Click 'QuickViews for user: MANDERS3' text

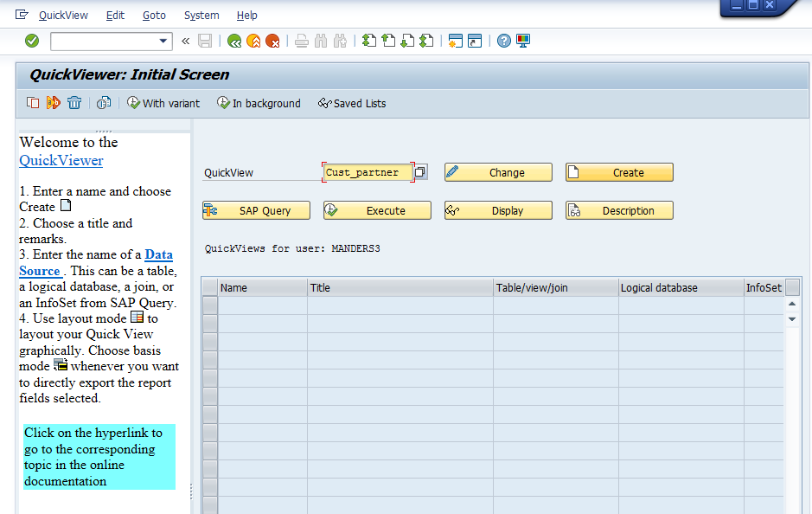point(292,248)
